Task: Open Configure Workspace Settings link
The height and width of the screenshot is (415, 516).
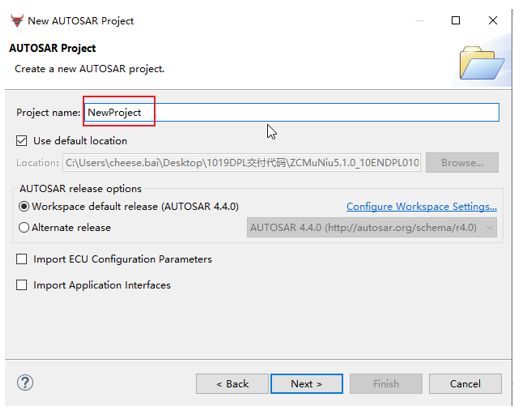Action: [x=421, y=207]
